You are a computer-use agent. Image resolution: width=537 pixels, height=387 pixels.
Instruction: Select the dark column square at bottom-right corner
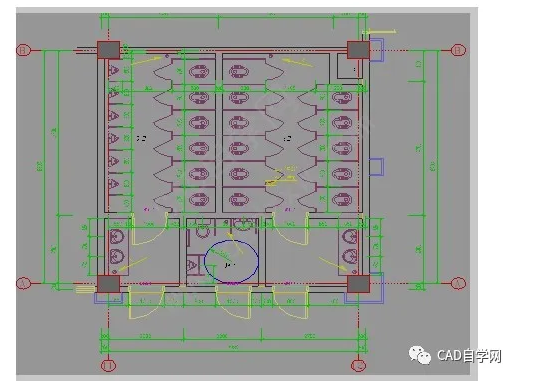(359, 284)
